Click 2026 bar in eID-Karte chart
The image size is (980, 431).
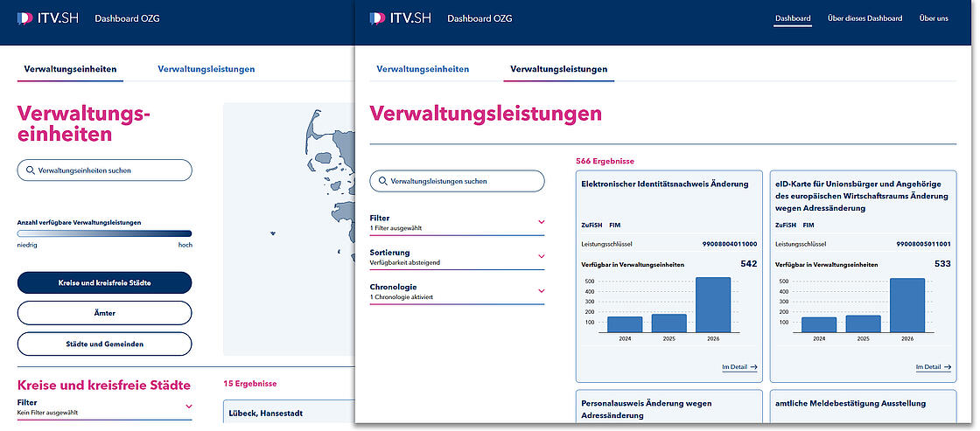[907, 305]
